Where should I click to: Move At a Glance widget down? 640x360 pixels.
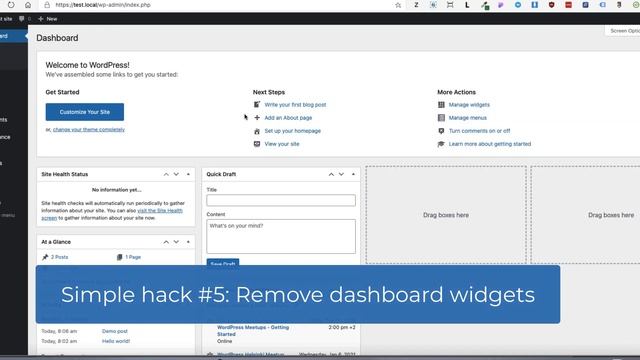pos(176,242)
